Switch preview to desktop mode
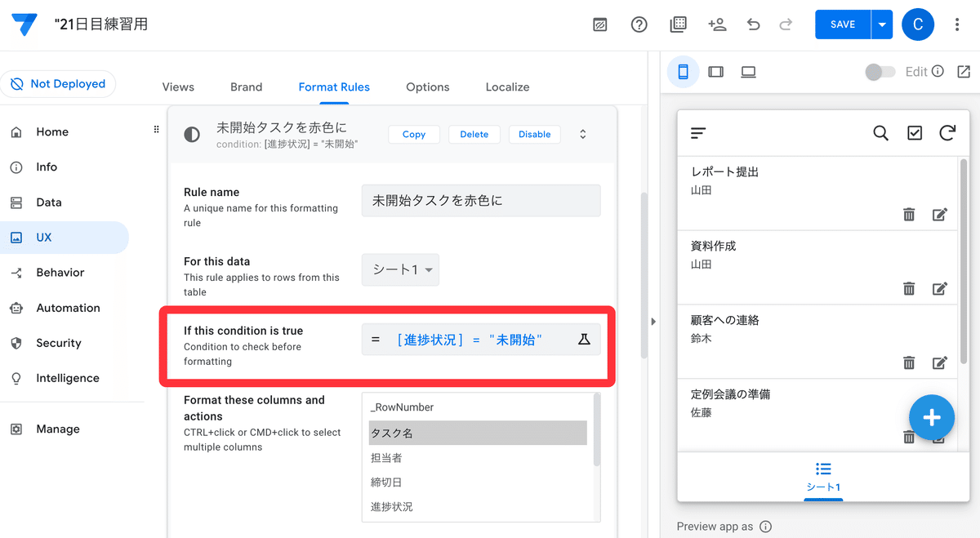The image size is (980, 538). [x=749, y=72]
